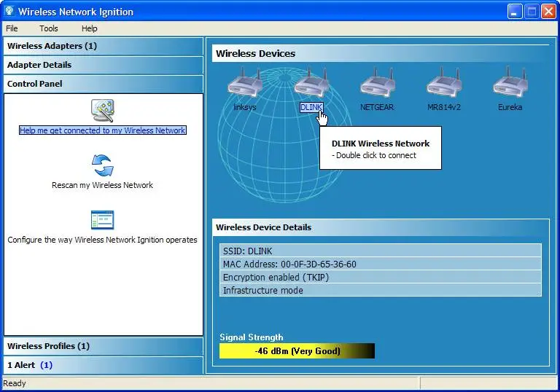560x392 pixels.
Task: Click the 'Signal Strength' label
Action: [x=252, y=337]
